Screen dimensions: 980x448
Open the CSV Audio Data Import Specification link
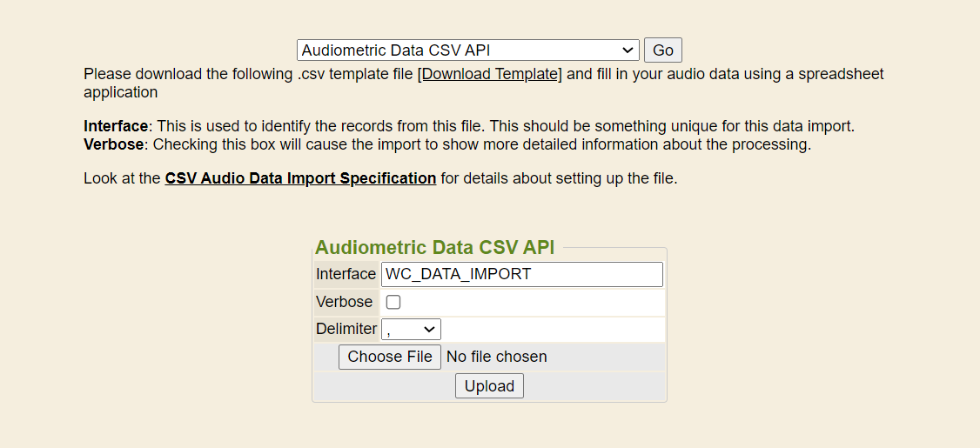300,178
